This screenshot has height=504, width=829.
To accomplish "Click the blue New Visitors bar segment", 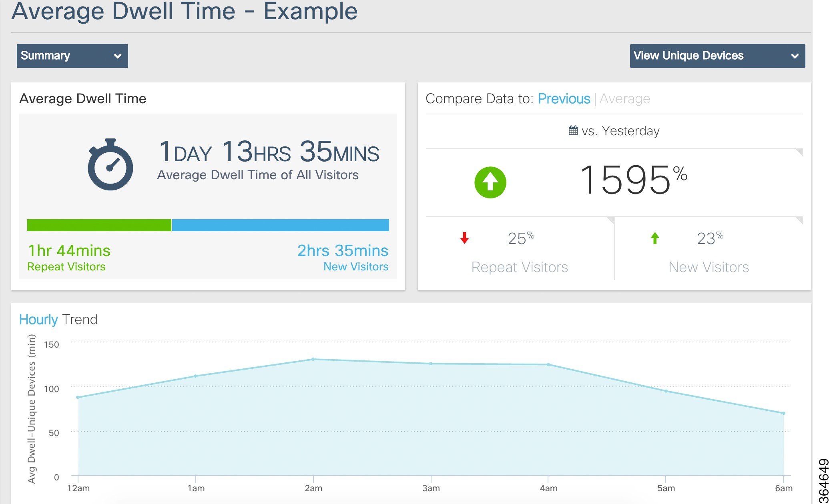I will tap(280, 225).
